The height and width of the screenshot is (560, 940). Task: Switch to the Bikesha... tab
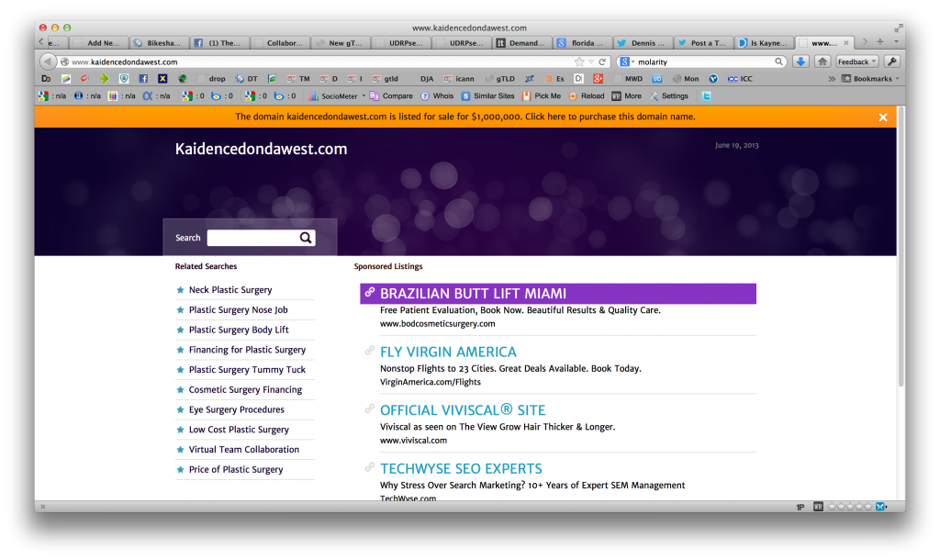[158, 42]
